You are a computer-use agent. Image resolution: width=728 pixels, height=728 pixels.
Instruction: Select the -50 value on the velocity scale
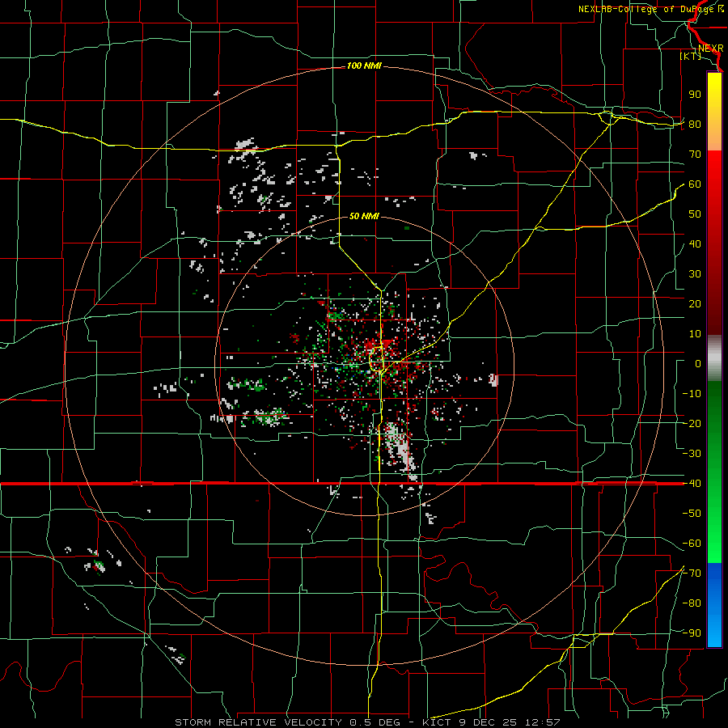(692, 514)
